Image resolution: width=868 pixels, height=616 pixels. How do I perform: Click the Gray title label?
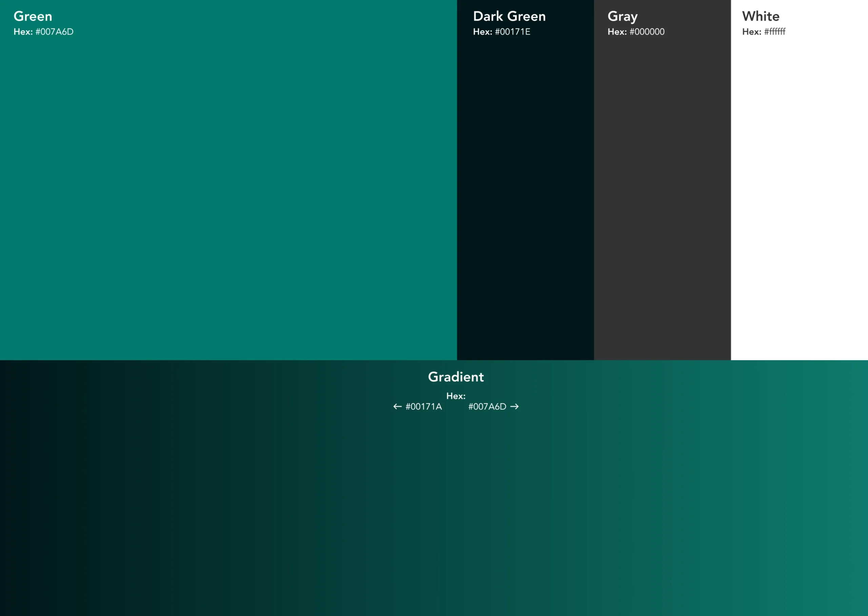click(x=623, y=16)
